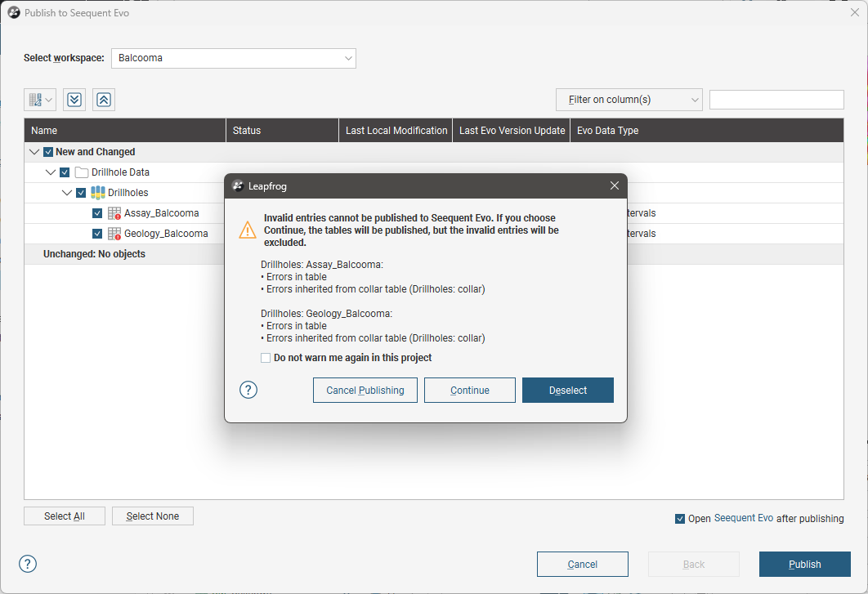Image resolution: width=868 pixels, height=594 pixels.
Task: Enable Do not warn me again checkbox
Action: click(x=266, y=358)
